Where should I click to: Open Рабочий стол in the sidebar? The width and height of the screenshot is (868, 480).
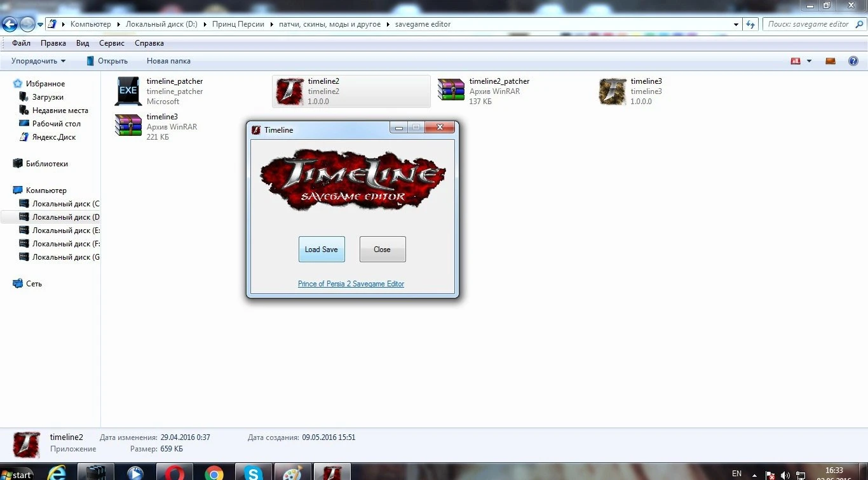(x=57, y=124)
